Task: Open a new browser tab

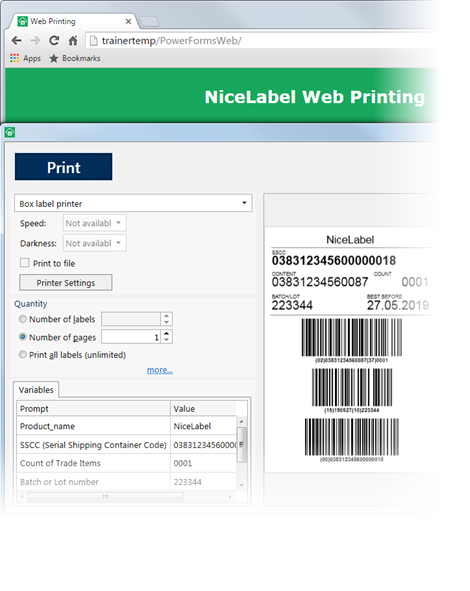Action: pos(150,22)
